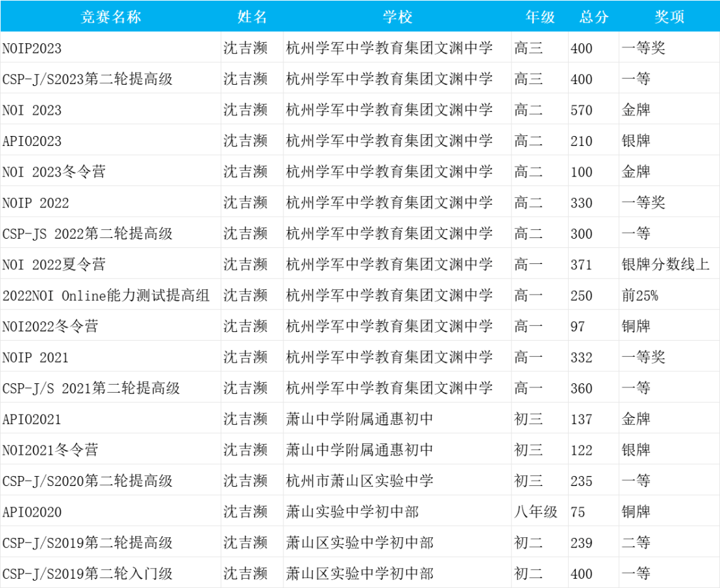Select the 年级 column header

coord(540,17)
